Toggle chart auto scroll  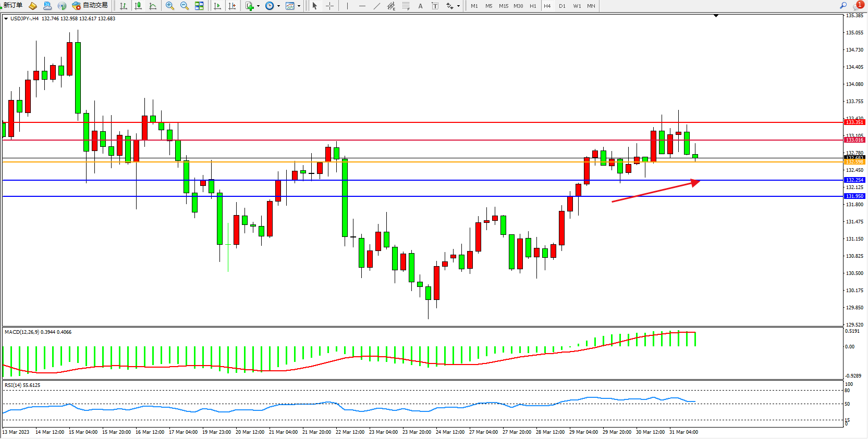coord(217,6)
